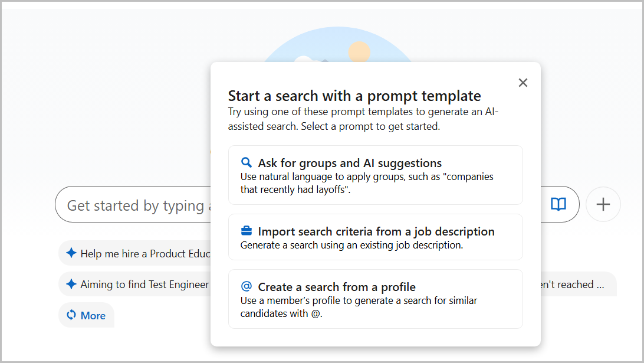Viewport: 644px width, 363px height.
Task: Click the similar candidates with @ description text
Action: (x=359, y=307)
